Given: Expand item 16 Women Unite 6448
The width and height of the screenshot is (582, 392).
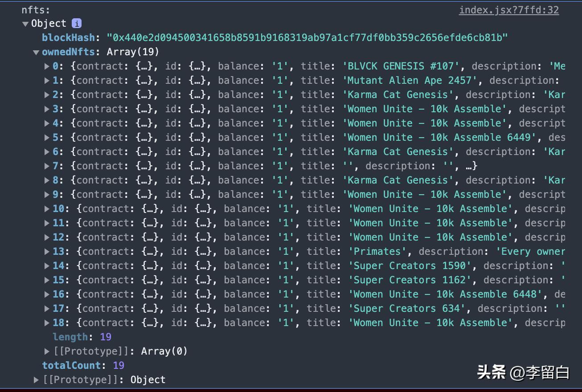Looking at the screenshot, I should click(47, 294).
